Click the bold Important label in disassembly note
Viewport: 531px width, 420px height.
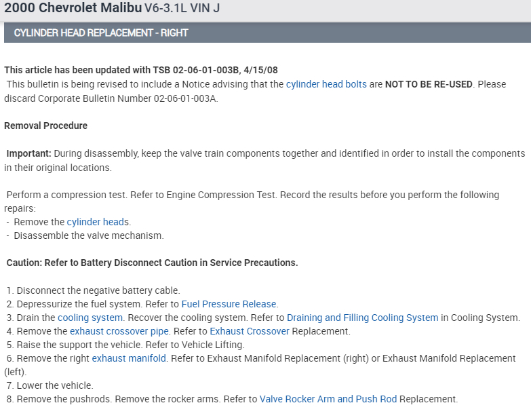28,153
